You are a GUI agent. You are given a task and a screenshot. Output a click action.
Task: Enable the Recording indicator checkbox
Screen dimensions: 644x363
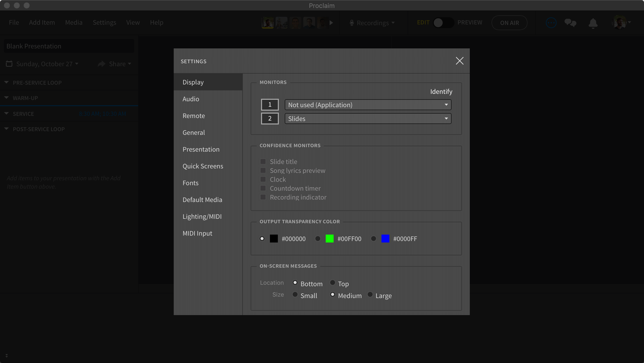(263, 197)
